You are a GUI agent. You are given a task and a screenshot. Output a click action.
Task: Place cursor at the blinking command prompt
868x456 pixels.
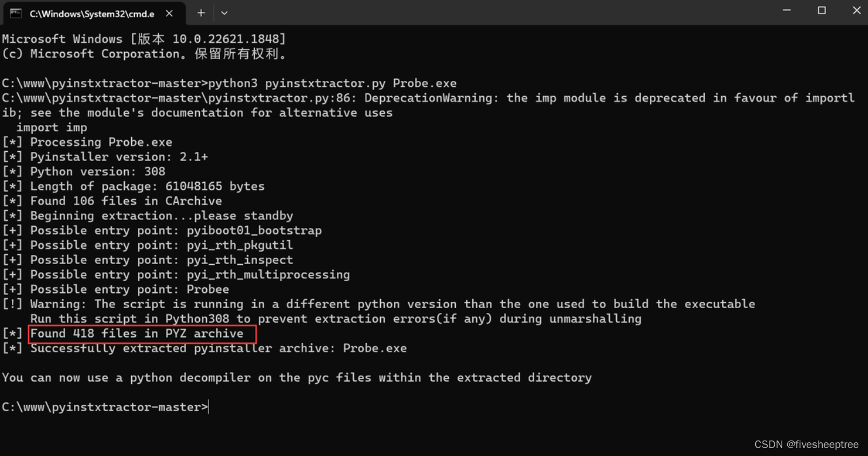coord(208,407)
